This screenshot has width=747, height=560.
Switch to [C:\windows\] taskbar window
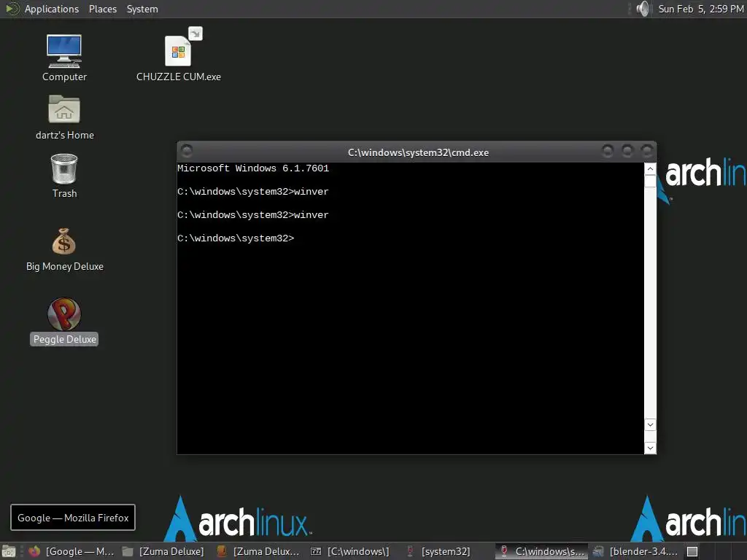pyautogui.click(x=350, y=551)
